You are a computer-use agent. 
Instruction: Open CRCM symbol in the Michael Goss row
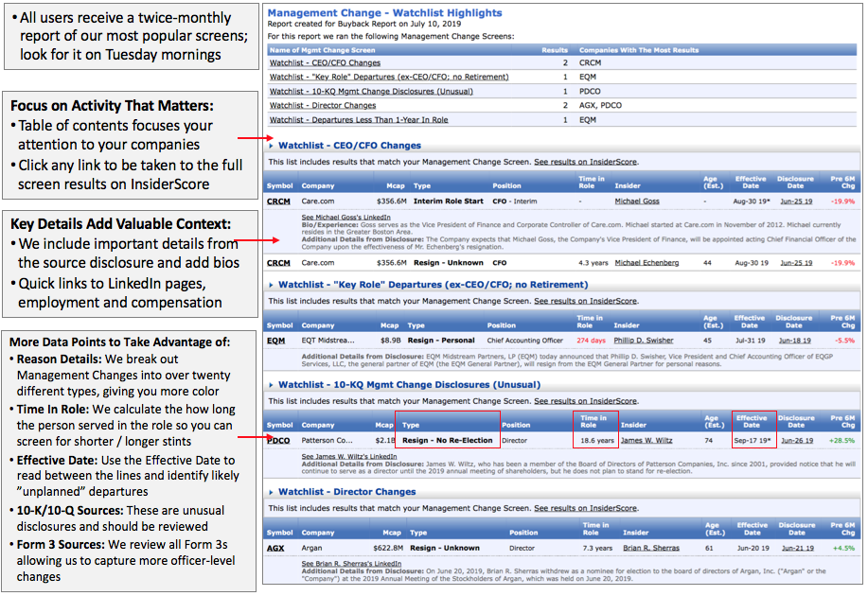tap(278, 202)
